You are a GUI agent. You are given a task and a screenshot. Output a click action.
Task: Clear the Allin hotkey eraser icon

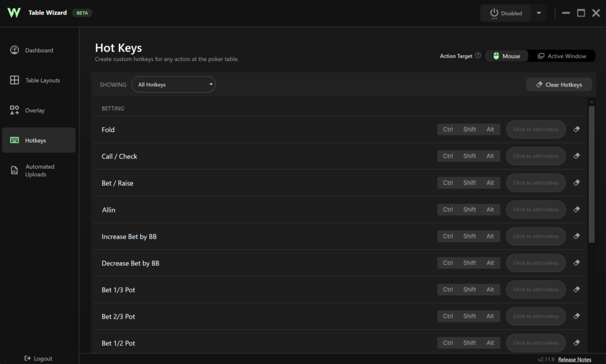pos(576,210)
